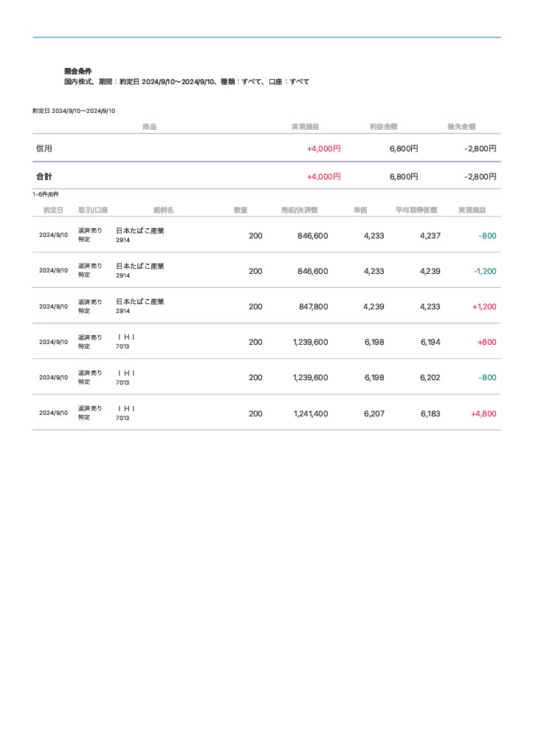The image size is (533, 756).
Task: Select the 6,207 unit price cell
Action: [374, 414]
